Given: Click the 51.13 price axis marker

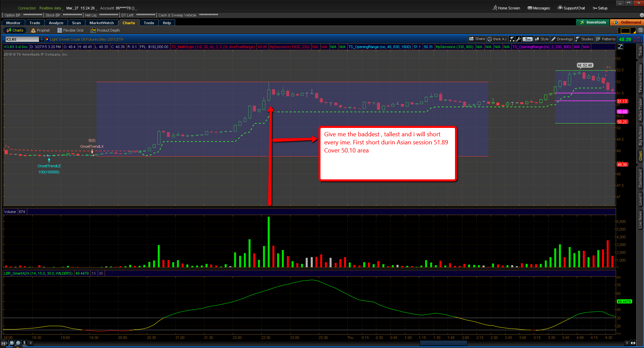Looking at the screenshot, I should [622, 101].
